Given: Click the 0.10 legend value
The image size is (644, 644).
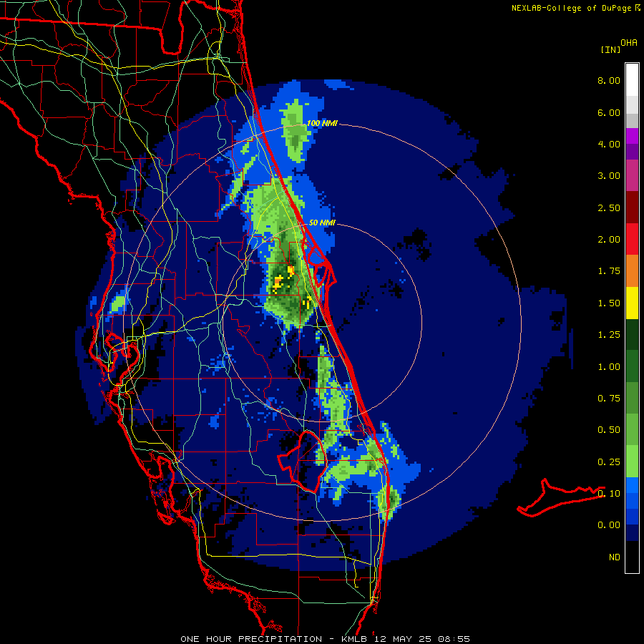Looking at the screenshot, I should tap(609, 494).
